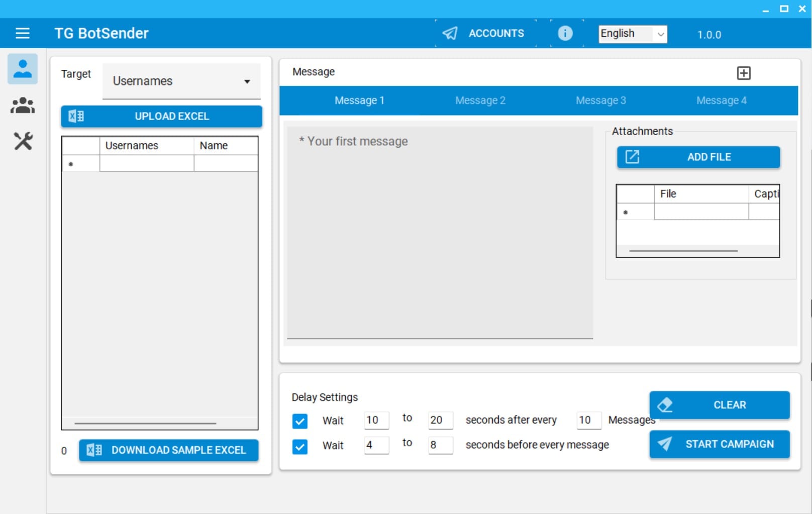The image size is (812, 514).
Task: Click the Add File button
Action: coord(698,157)
